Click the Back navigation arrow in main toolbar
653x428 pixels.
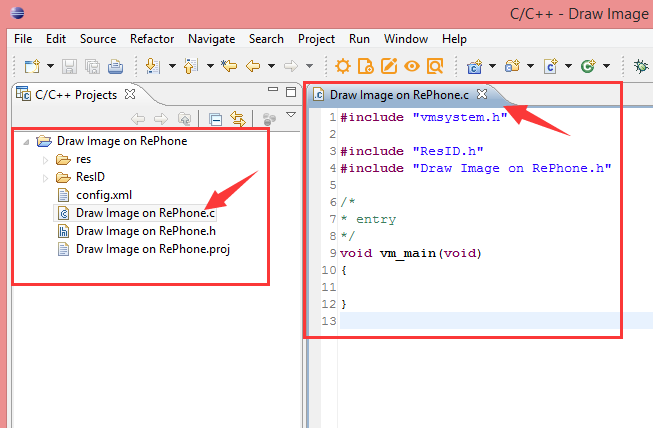click(x=253, y=66)
